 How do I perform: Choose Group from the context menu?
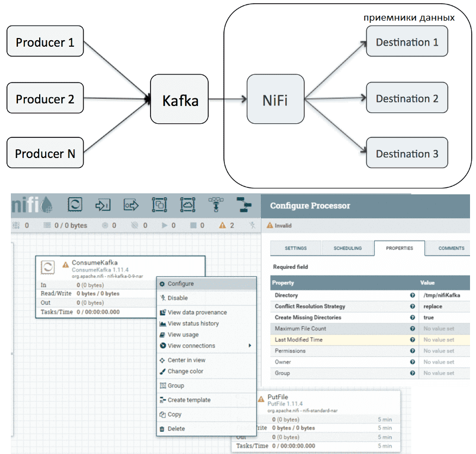pyautogui.click(x=206, y=386)
